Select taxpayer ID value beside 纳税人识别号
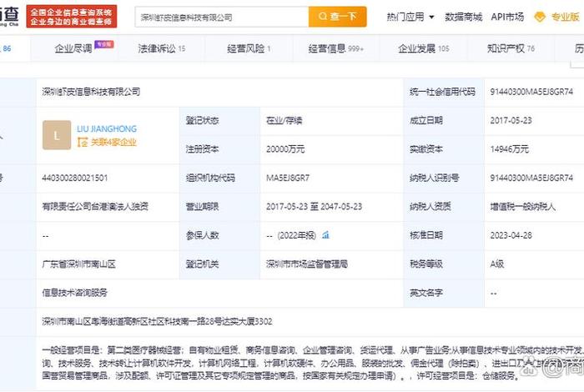Viewport: 584px width, 392px height. pyautogui.click(x=531, y=178)
